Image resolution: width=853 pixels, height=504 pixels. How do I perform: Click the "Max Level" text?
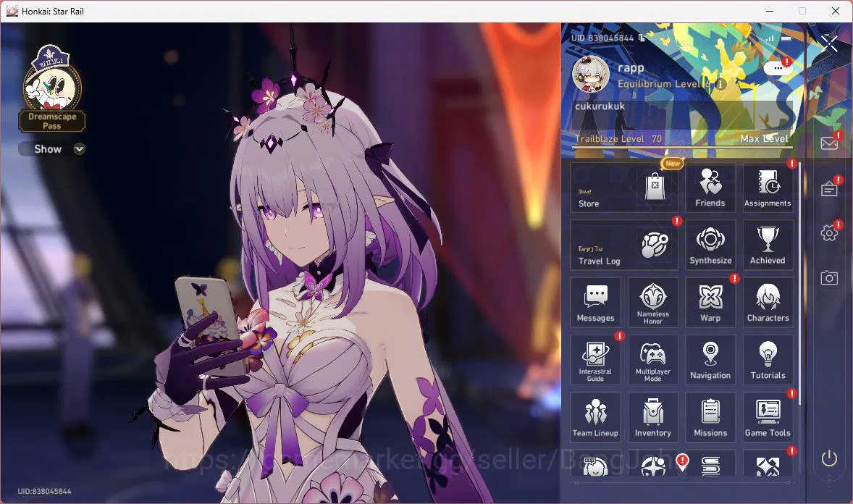click(764, 139)
